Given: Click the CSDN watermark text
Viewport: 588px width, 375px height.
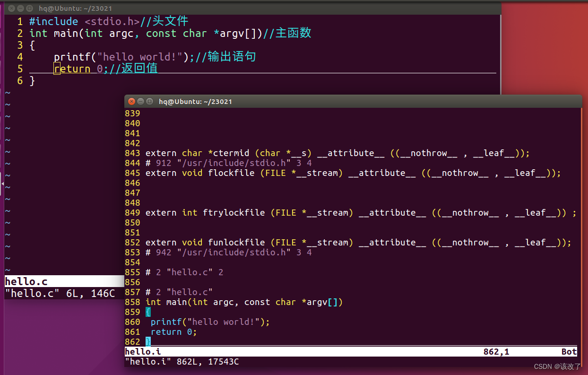Looking at the screenshot, I should [x=556, y=366].
